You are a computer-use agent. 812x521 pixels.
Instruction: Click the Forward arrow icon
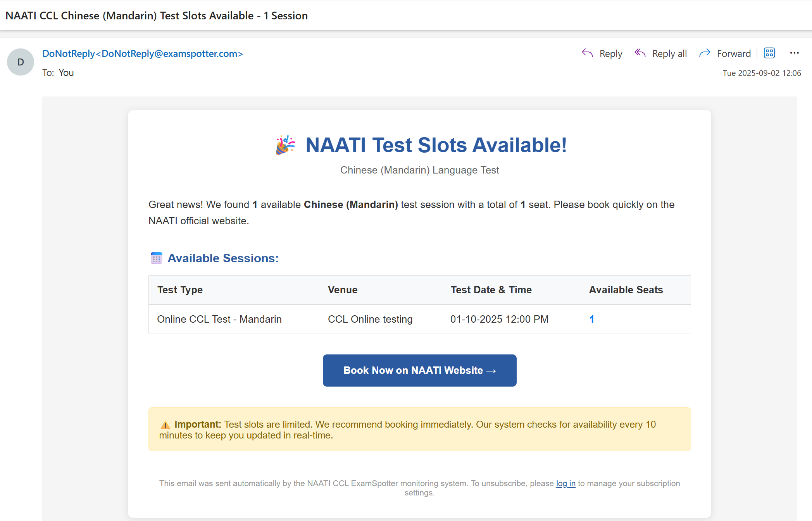click(705, 53)
